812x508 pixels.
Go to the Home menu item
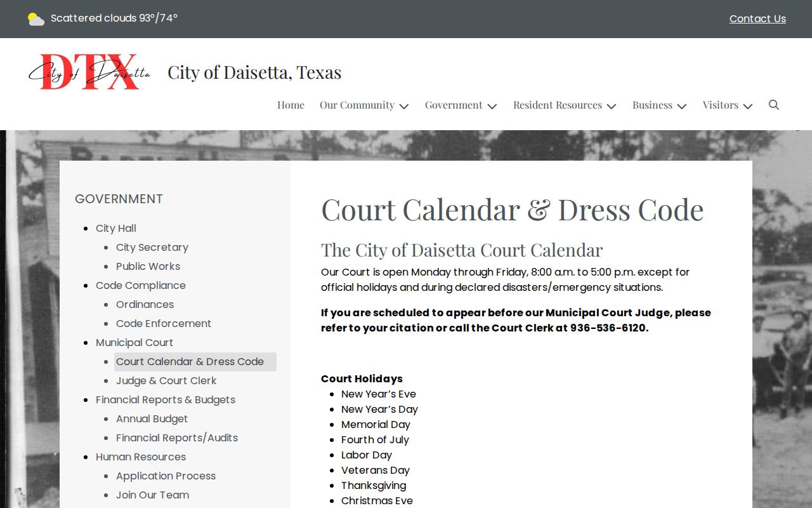pos(291,105)
